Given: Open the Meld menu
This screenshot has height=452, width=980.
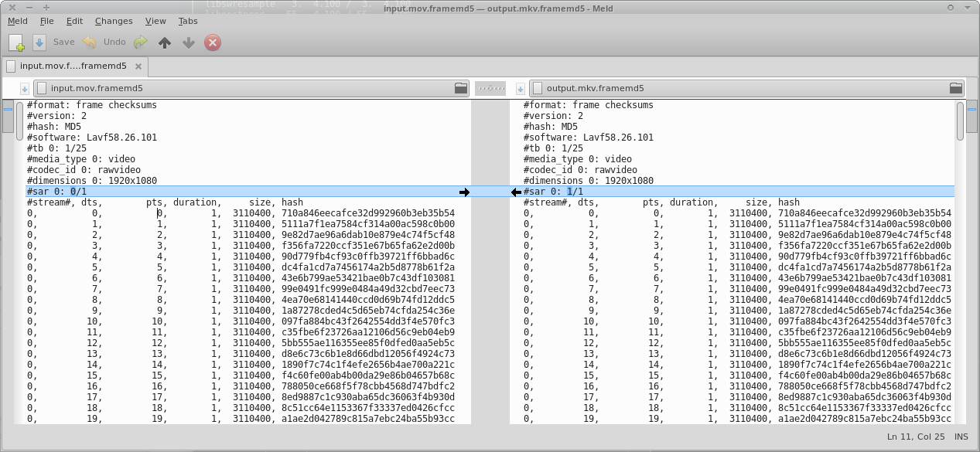Looking at the screenshot, I should point(18,22).
